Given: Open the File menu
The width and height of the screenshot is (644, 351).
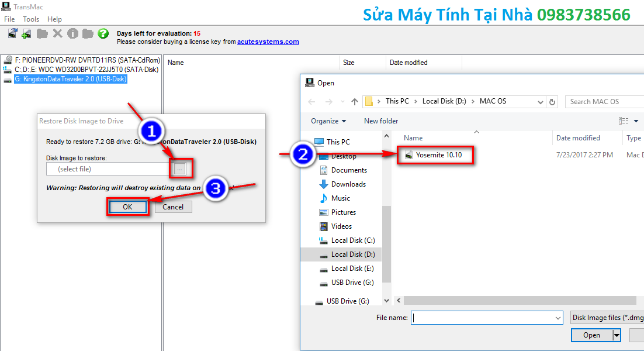Looking at the screenshot, I should point(9,19).
